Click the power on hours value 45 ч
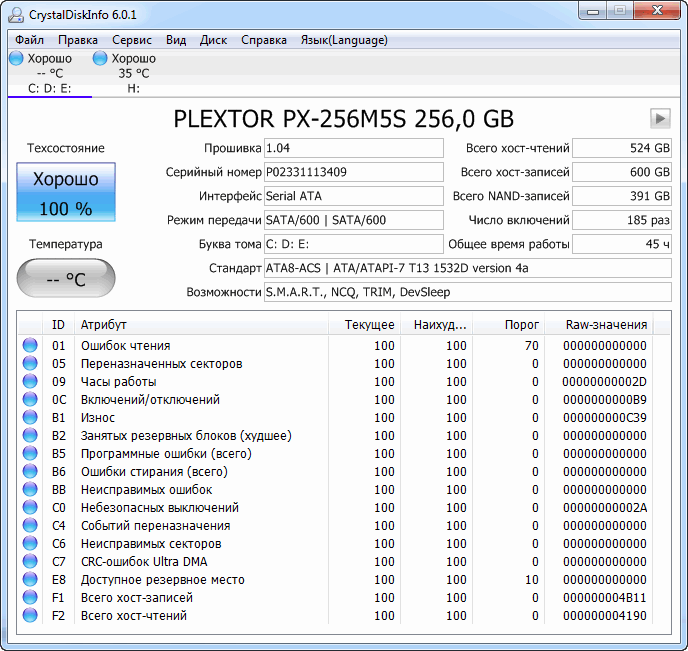Image resolution: width=688 pixels, height=651 pixels. click(x=622, y=244)
